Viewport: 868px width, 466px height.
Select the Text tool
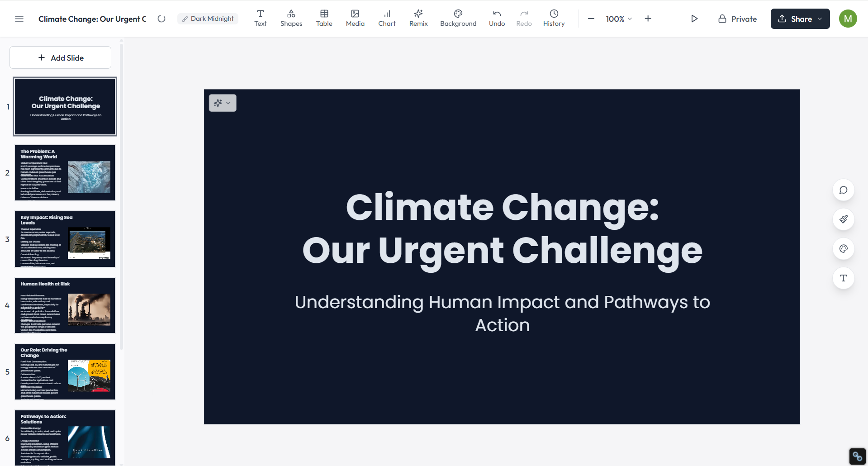(261, 18)
